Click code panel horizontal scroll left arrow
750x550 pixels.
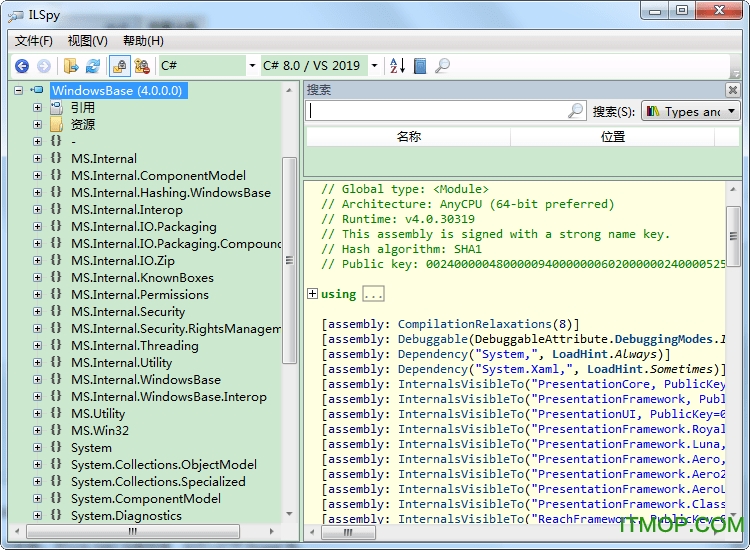tap(311, 532)
